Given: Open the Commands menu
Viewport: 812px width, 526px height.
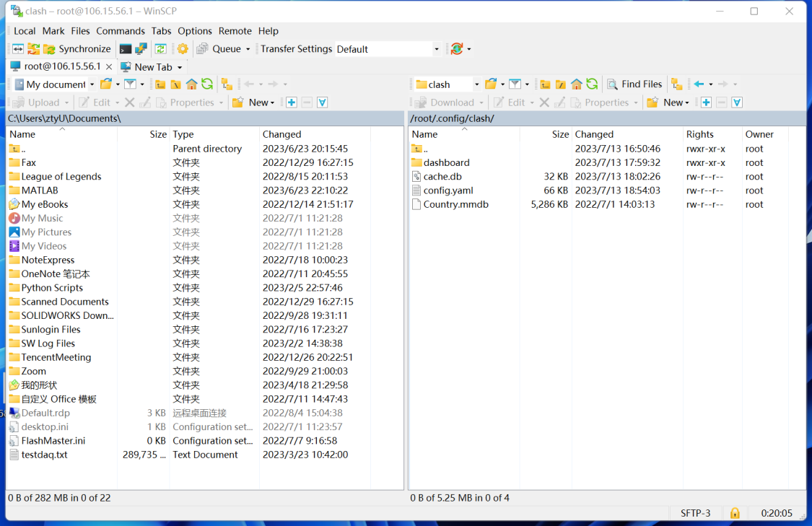Looking at the screenshot, I should click(121, 31).
